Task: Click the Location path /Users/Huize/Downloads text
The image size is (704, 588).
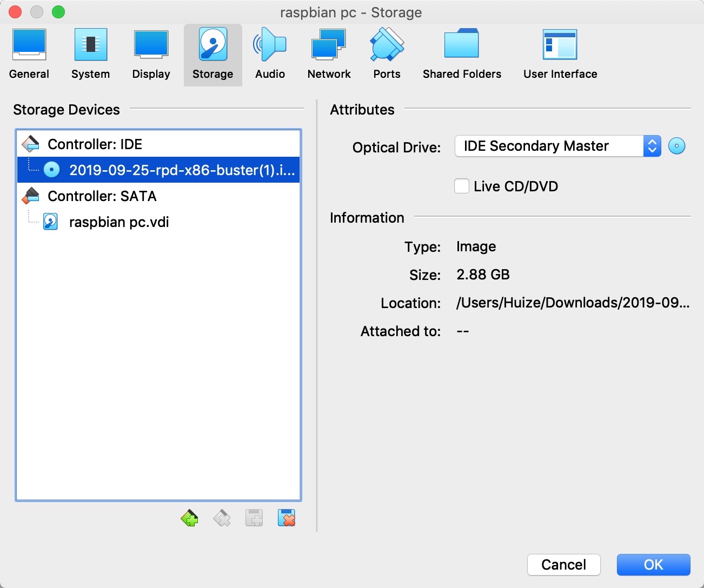Action: click(x=573, y=303)
